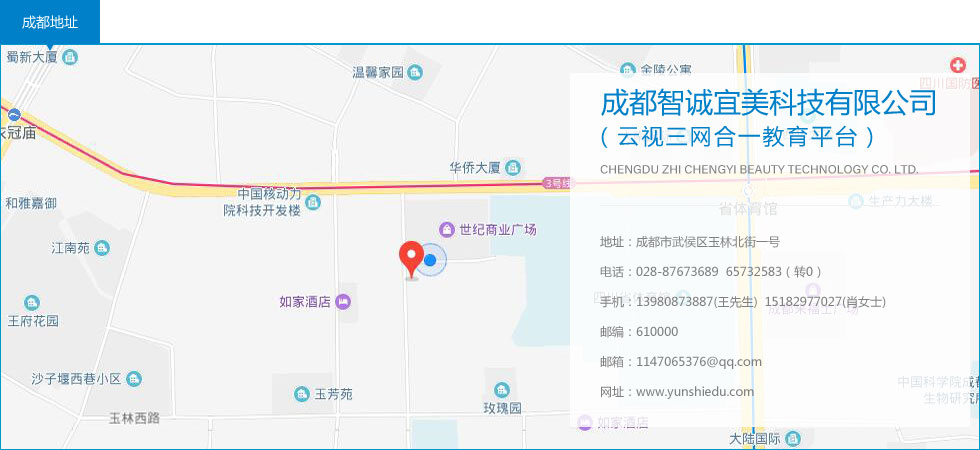Select the 成都地址 tab
980x450 pixels.
pyautogui.click(x=49, y=22)
